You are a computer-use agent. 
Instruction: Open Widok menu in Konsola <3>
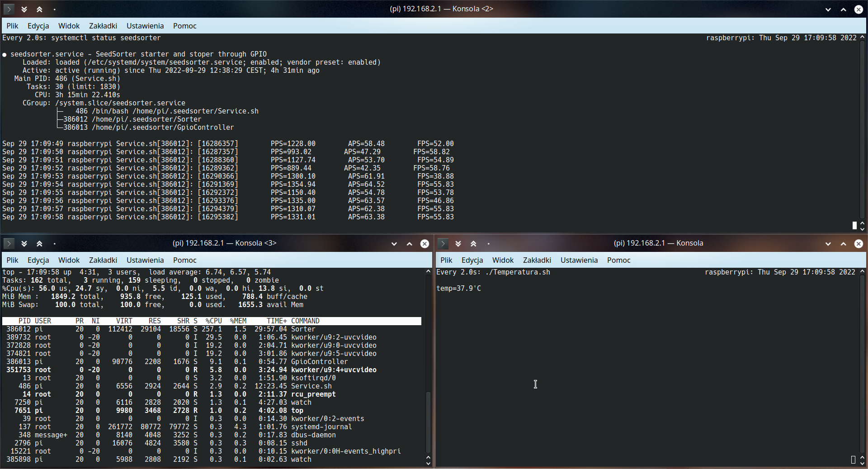point(69,260)
